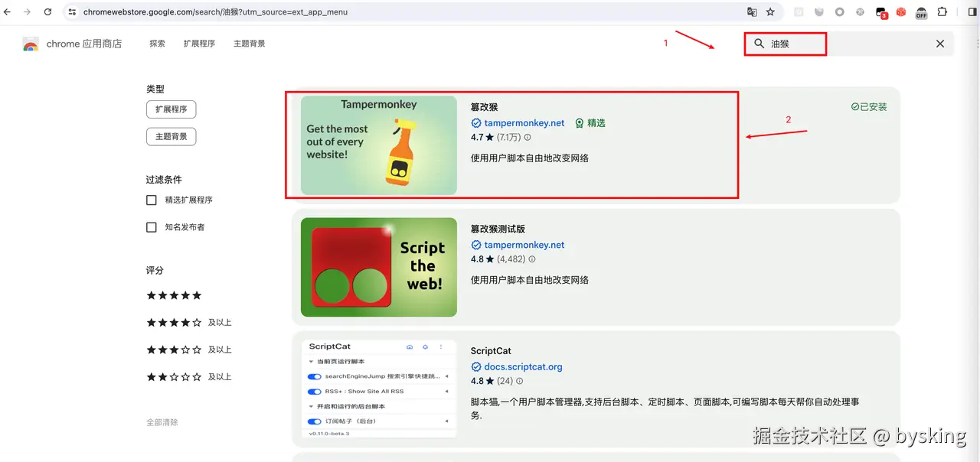Open the extension icon with OFF badge
This screenshot has height=462, width=980.
click(x=921, y=12)
